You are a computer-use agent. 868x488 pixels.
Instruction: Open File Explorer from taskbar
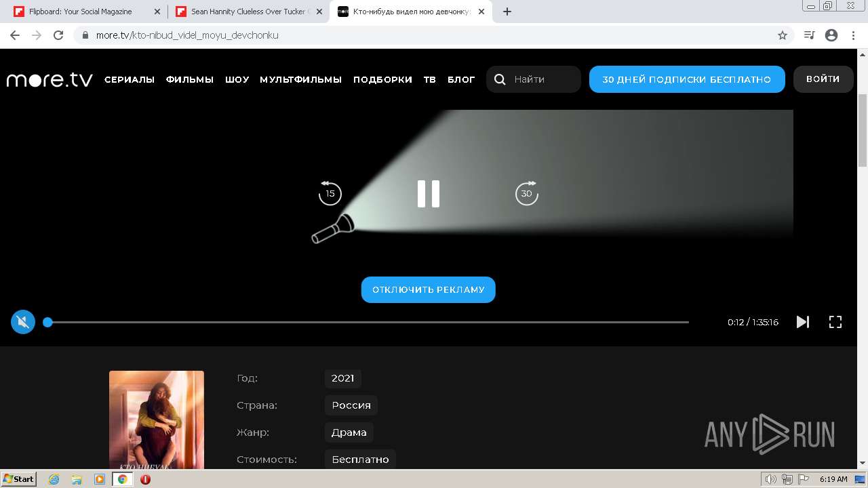77,479
